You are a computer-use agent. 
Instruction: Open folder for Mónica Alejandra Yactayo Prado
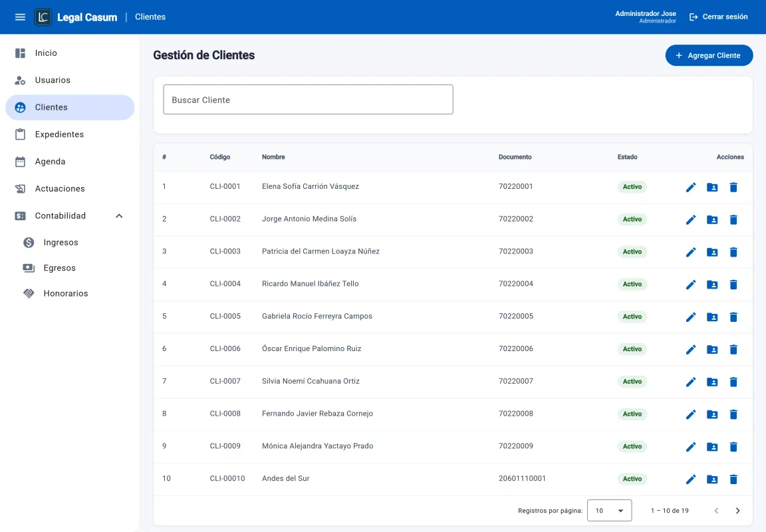click(712, 447)
